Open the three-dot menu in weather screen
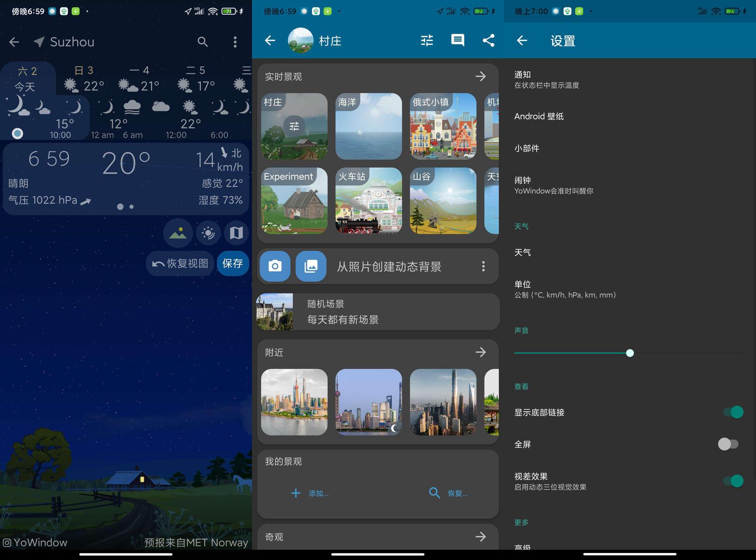756x560 pixels. [235, 42]
